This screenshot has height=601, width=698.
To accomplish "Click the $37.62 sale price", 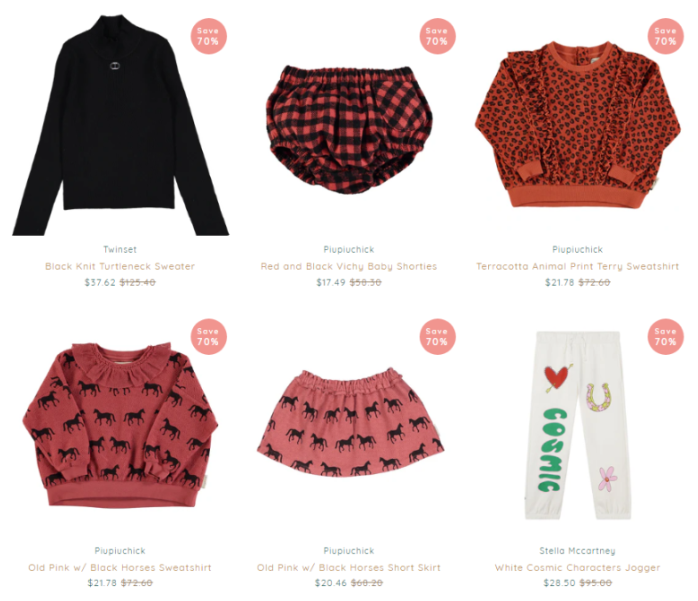I will pos(100,282).
